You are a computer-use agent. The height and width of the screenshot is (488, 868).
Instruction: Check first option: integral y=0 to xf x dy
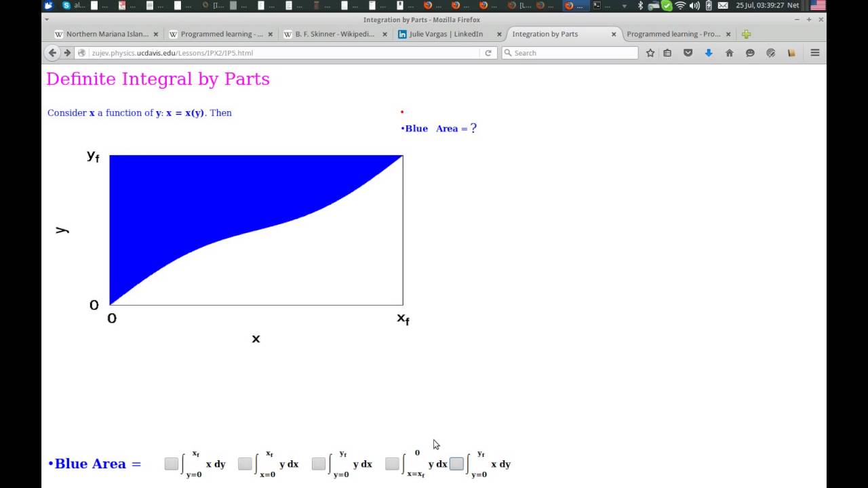(172, 464)
